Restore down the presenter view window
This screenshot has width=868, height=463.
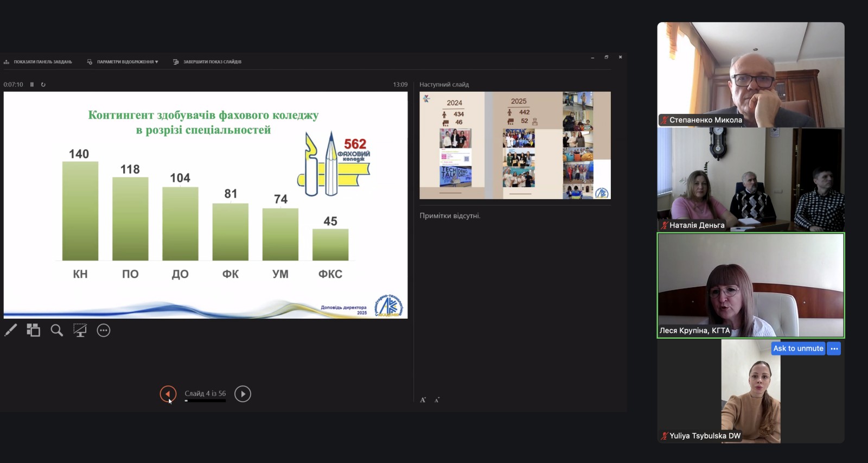click(x=607, y=57)
